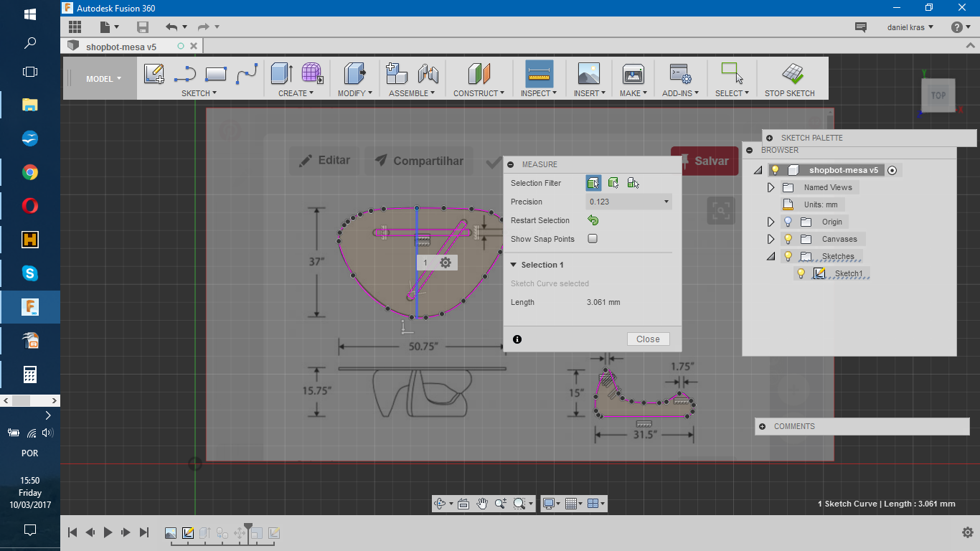
Task: Activate the shopbot-mesa v5 component radio
Action: point(892,170)
